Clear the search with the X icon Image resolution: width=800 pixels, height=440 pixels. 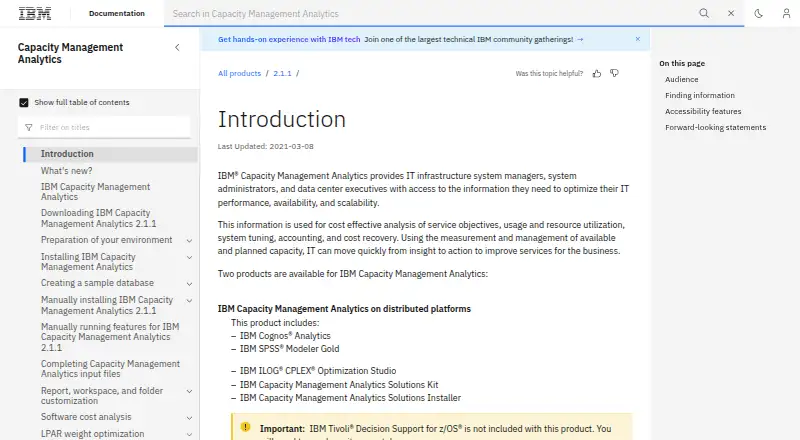(731, 13)
